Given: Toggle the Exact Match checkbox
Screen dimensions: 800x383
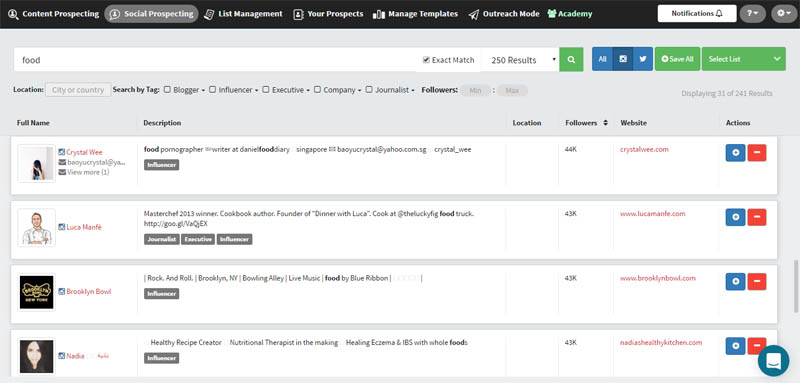Looking at the screenshot, I should pos(427,60).
